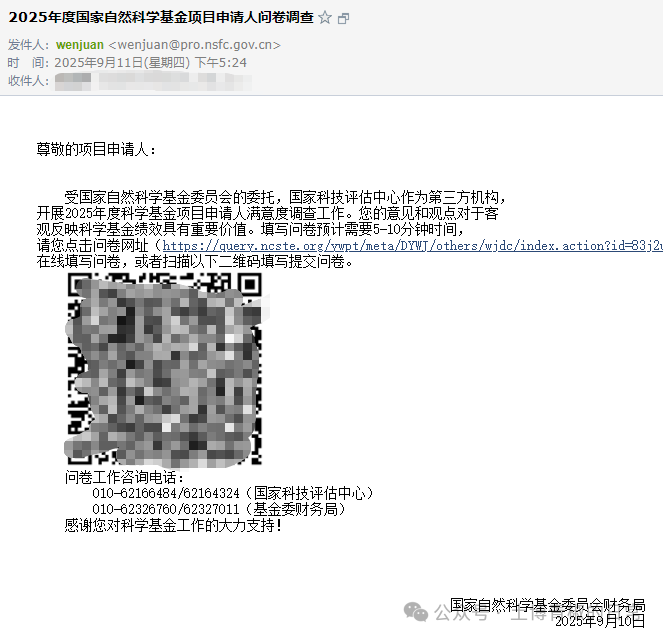663x639 pixels.
Task: Click signature 国家自然科学基金委员会财务局
Action: tap(547, 605)
